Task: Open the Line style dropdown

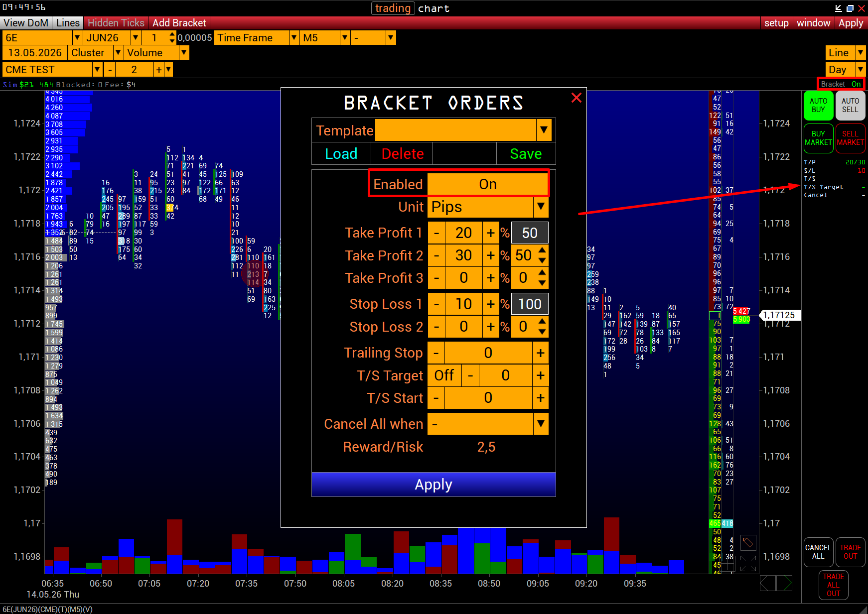Action: (x=861, y=53)
